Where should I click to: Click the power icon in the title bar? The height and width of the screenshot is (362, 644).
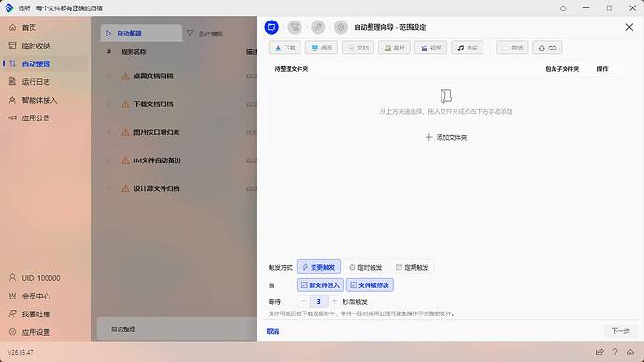(x=563, y=8)
